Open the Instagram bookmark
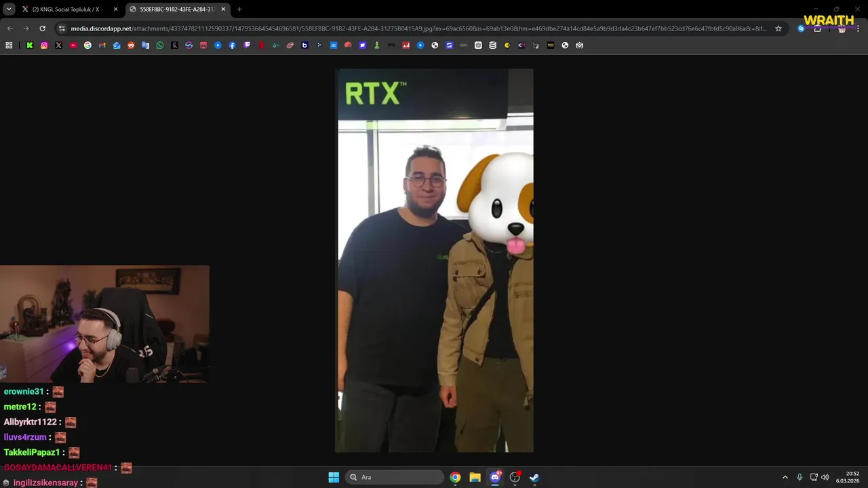The image size is (868, 488). point(44,45)
